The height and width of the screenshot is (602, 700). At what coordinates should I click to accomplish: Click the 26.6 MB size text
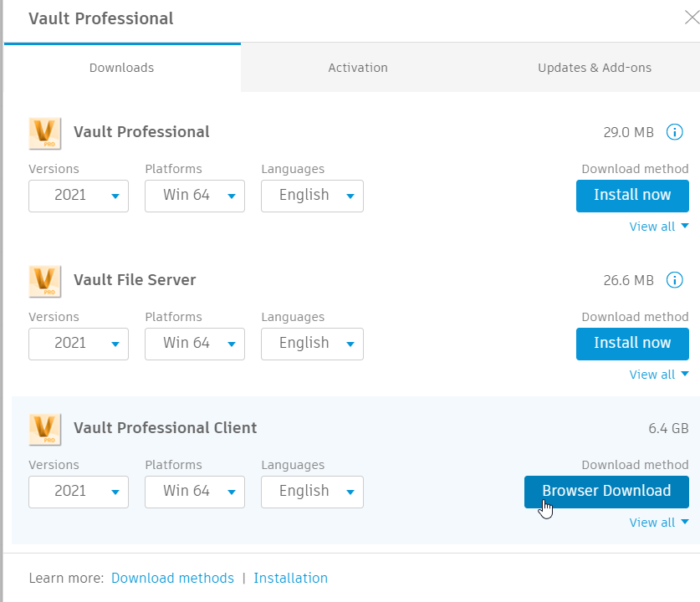[x=629, y=281]
